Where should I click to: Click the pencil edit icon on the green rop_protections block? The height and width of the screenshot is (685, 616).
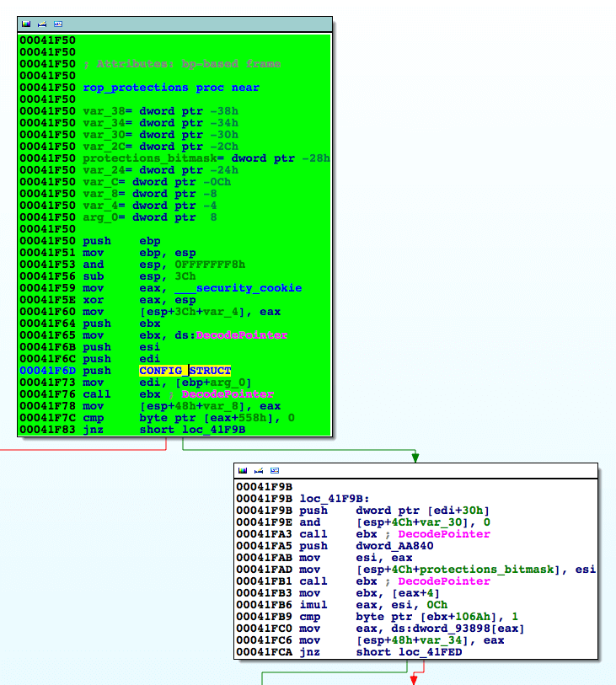point(41,24)
